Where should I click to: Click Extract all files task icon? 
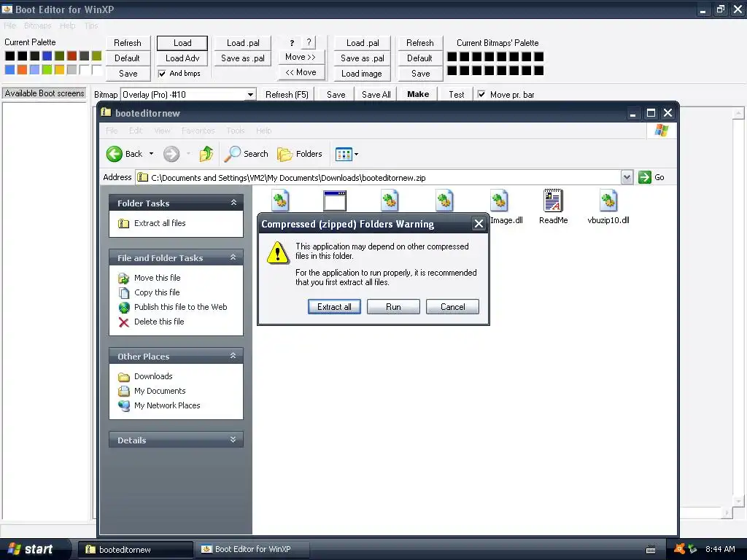(x=123, y=223)
